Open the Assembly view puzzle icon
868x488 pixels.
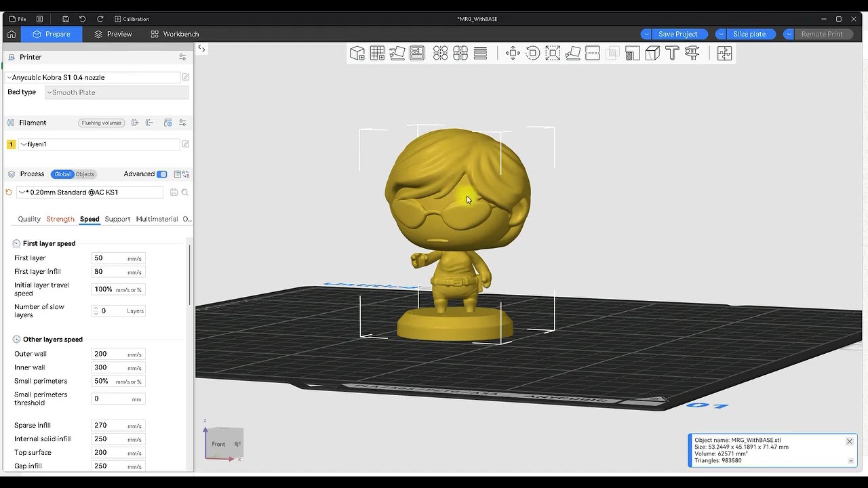click(x=724, y=53)
